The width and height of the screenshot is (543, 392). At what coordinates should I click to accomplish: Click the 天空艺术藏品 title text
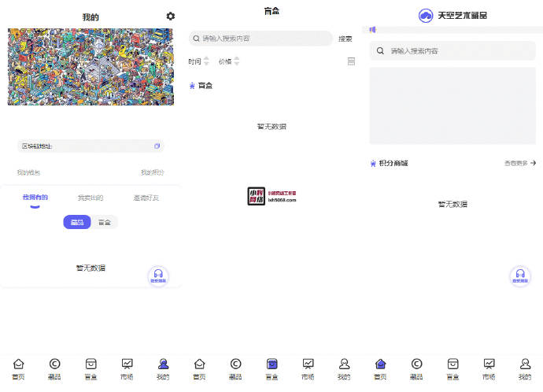point(462,15)
